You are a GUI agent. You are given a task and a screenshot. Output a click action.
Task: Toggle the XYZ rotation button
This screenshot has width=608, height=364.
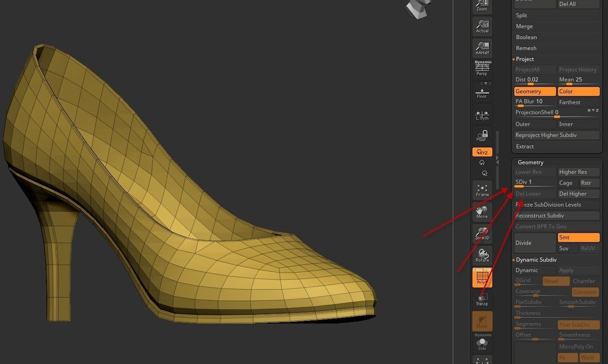482,152
